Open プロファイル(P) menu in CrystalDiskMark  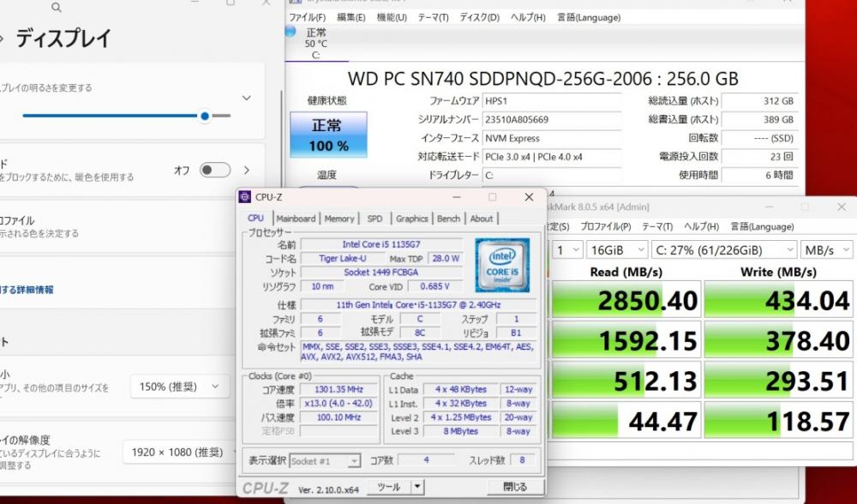coord(606,226)
